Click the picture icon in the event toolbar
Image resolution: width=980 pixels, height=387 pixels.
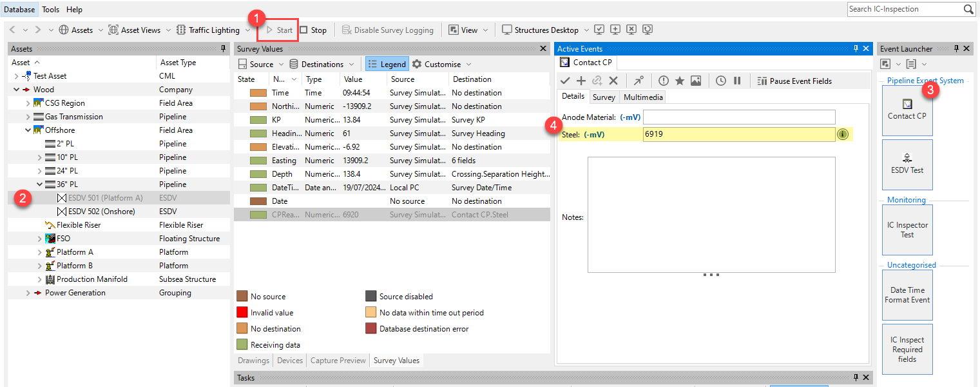pyautogui.click(x=696, y=81)
